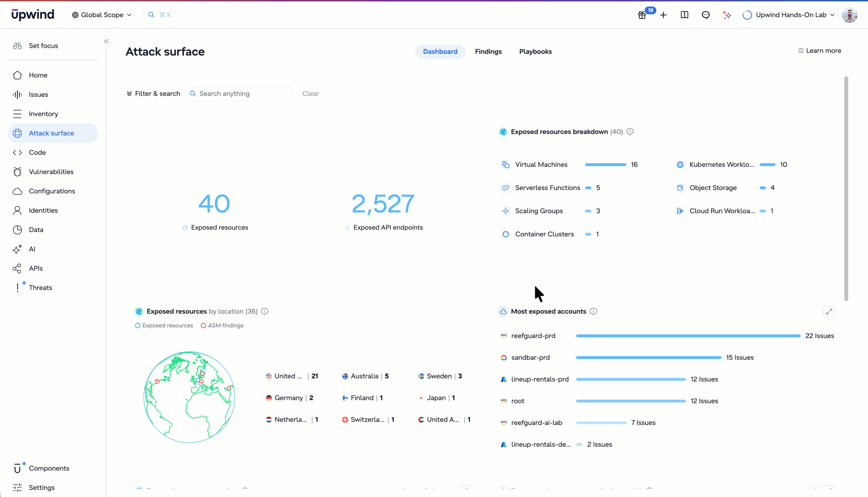
Task: Open Data in the sidebar
Action: (53, 230)
